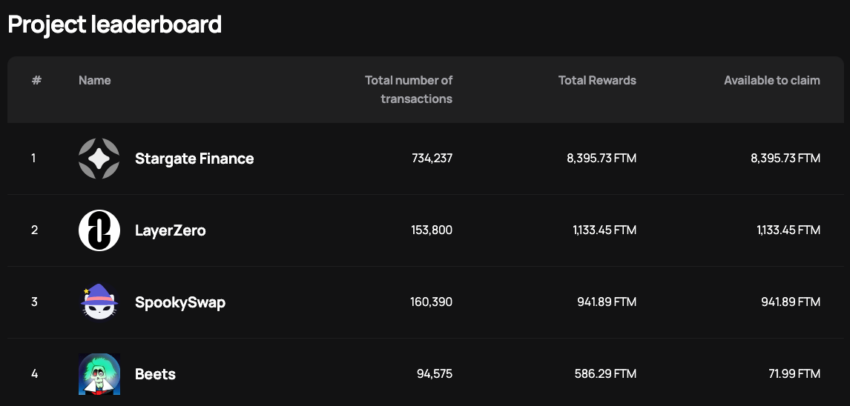Click SpookySwap's 160,390 transactions value

(x=432, y=302)
